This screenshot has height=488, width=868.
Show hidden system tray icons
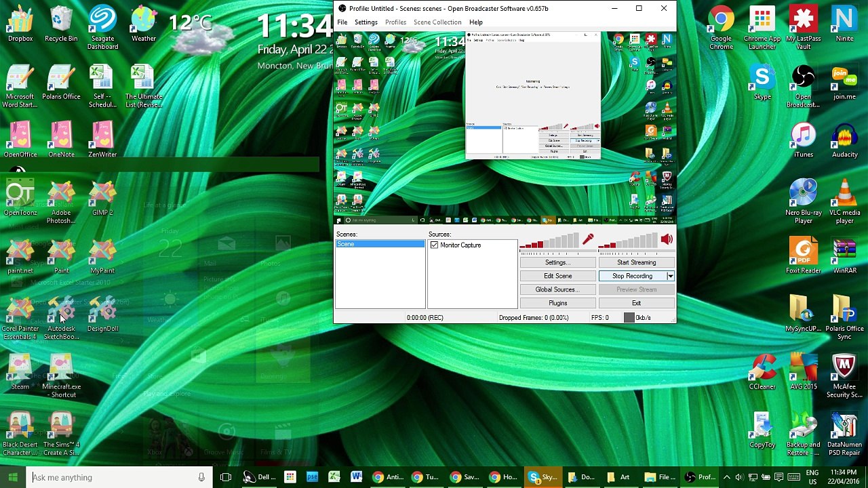click(x=726, y=477)
